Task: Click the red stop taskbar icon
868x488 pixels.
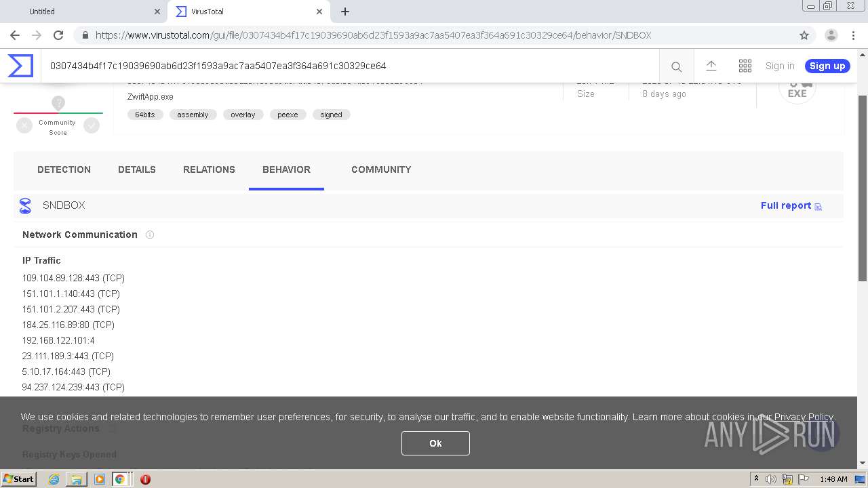Action: [x=145, y=479]
